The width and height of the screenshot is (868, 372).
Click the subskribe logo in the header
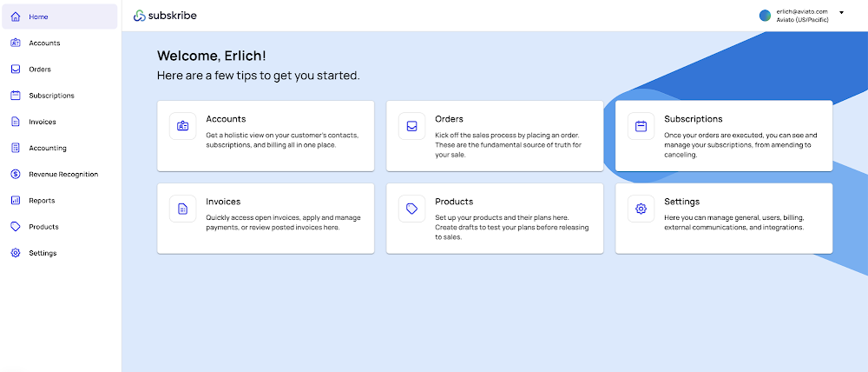(165, 16)
